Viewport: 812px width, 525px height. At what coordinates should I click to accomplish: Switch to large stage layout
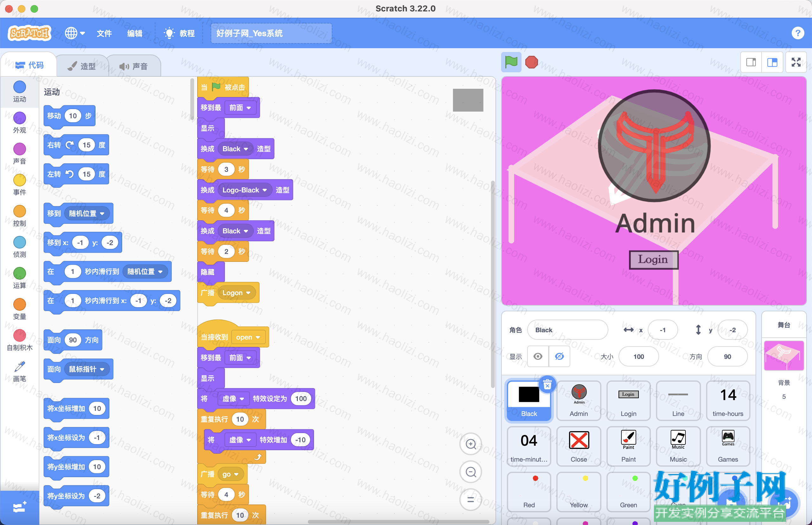[772, 62]
